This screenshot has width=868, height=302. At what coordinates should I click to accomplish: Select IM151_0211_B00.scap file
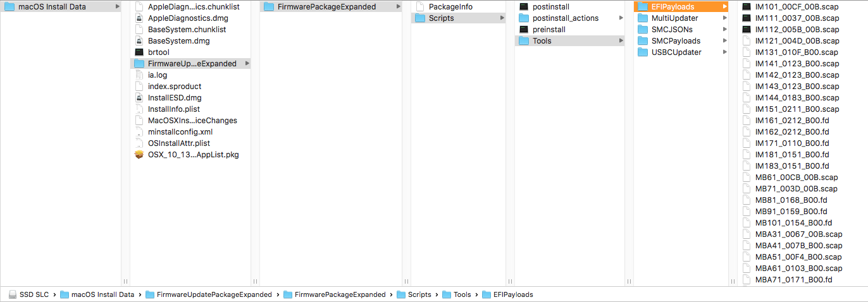pyautogui.click(x=797, y=109)
